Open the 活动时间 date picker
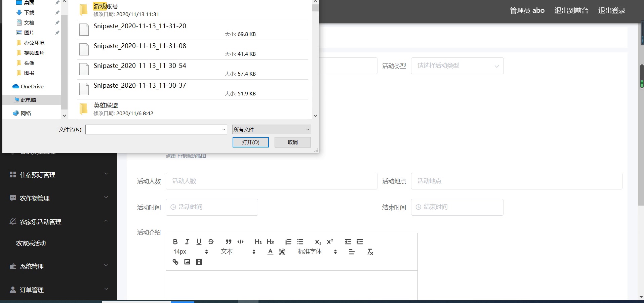644x303 pixels. tap(212, 207)
